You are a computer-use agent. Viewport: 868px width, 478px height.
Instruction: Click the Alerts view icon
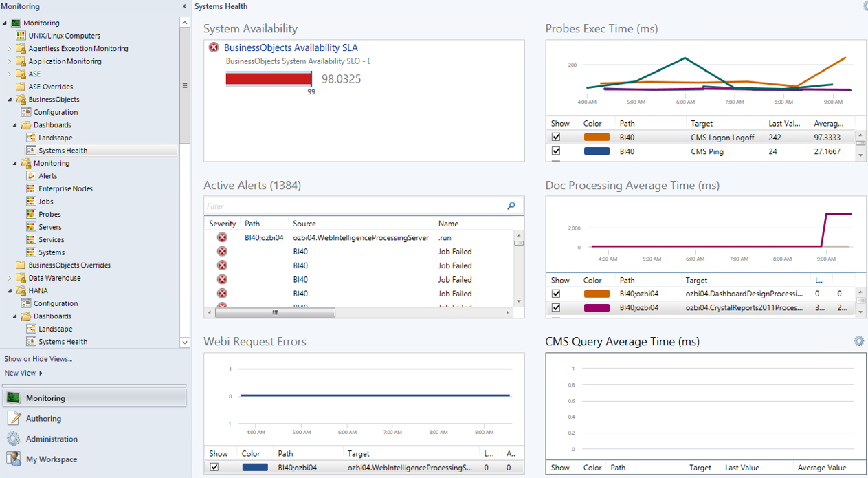(x=31, y=176)
